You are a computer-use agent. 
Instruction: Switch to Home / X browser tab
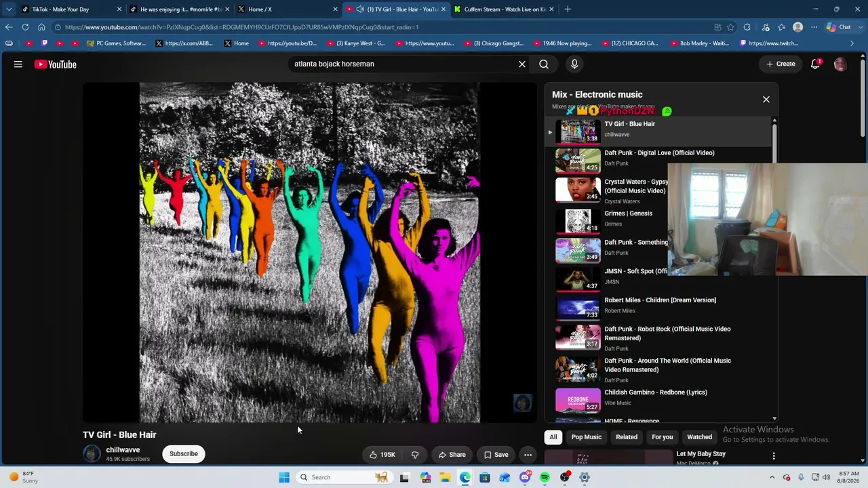click(288, 9)
